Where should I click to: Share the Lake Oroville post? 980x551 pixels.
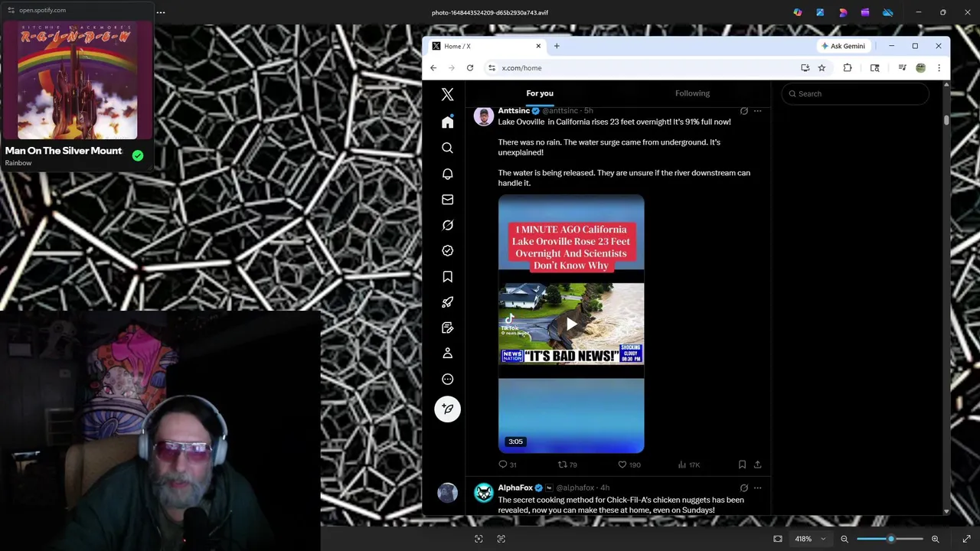(x=757, y=465)
